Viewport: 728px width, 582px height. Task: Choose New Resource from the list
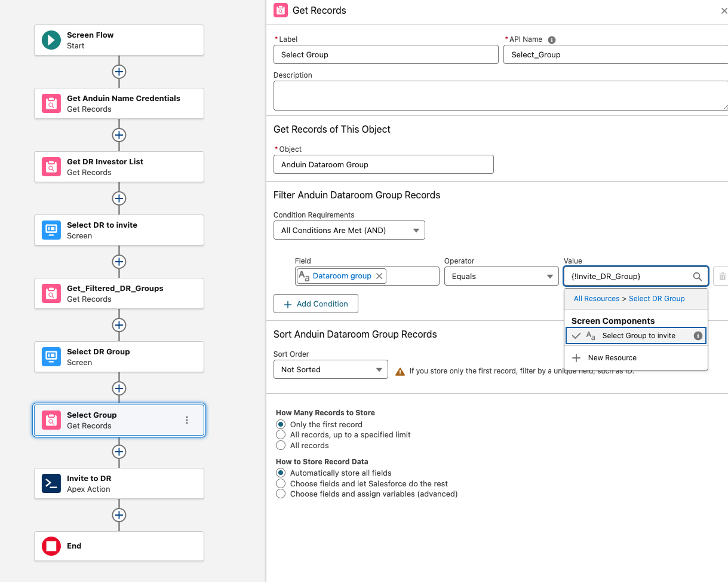coord(612,358)
